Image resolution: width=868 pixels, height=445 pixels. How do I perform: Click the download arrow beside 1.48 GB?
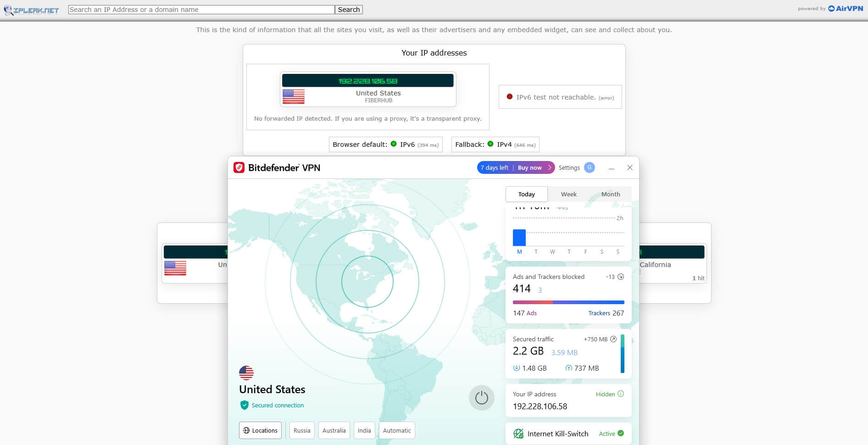pyautogui.click(x=516, y=368)
